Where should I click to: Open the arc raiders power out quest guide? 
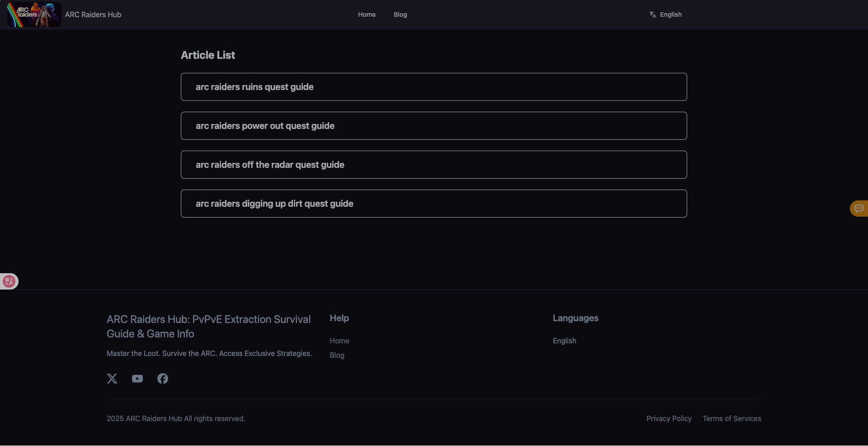tap(434, 126)
